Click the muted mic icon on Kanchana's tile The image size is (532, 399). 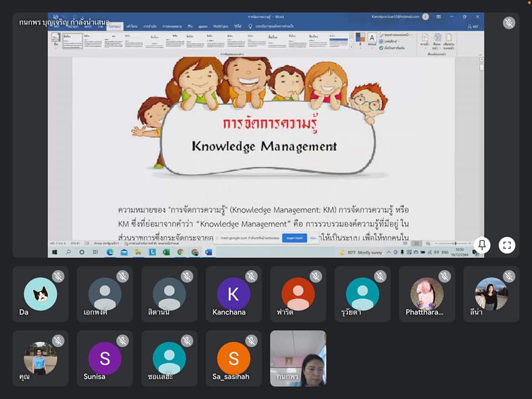click(252, 276)
